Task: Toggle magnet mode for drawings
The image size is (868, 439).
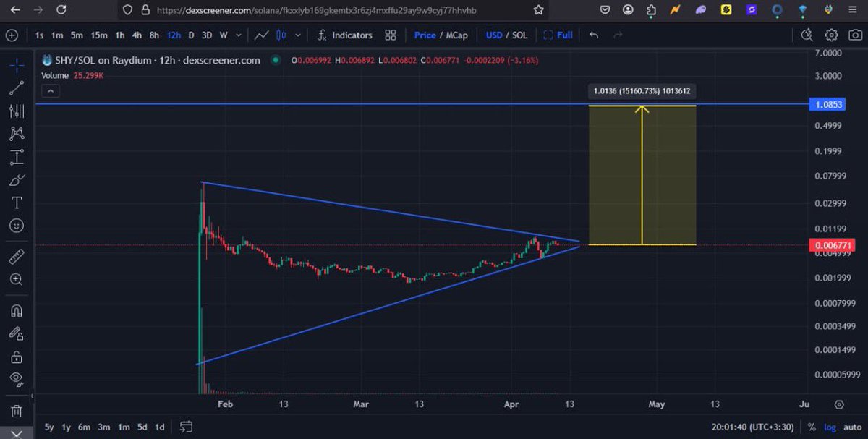Action: 17,310
